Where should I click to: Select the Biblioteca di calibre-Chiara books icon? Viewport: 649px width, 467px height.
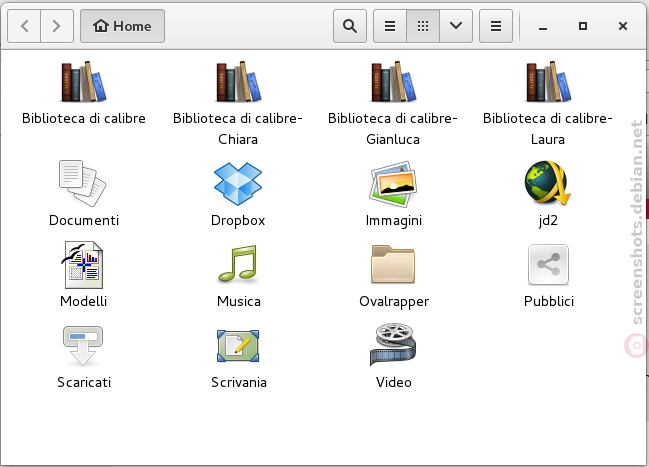[x=238, y=82]
